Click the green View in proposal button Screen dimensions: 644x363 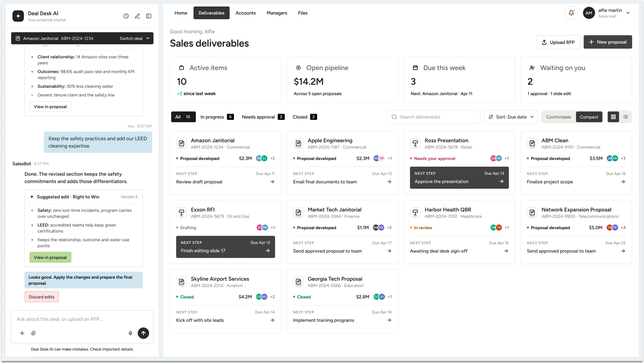(x=50, y=257)
